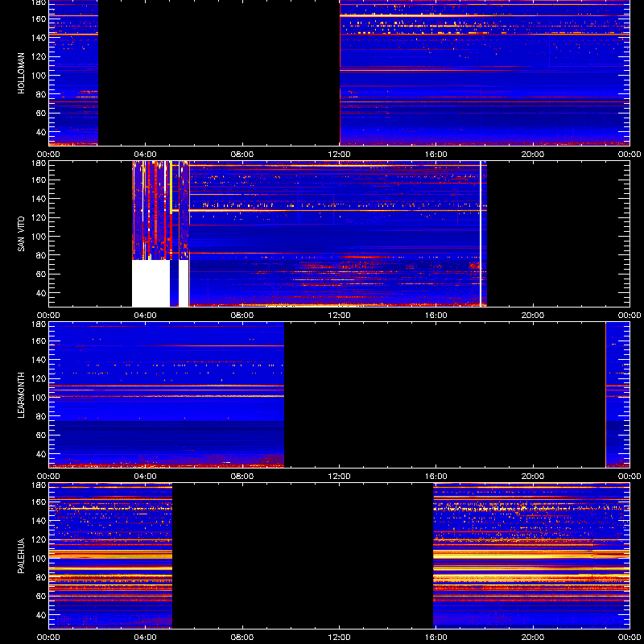Choose 20:00 time label under Palehua plot

[533, 638]
